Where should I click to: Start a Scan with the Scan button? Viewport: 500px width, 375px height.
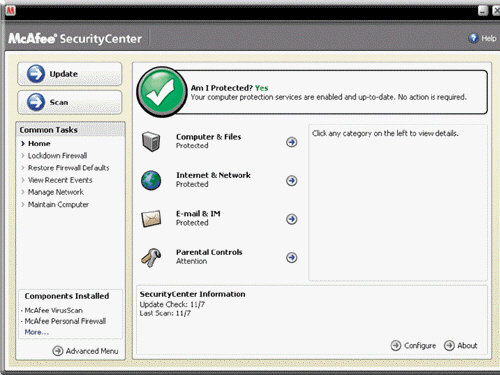(70, 102)
